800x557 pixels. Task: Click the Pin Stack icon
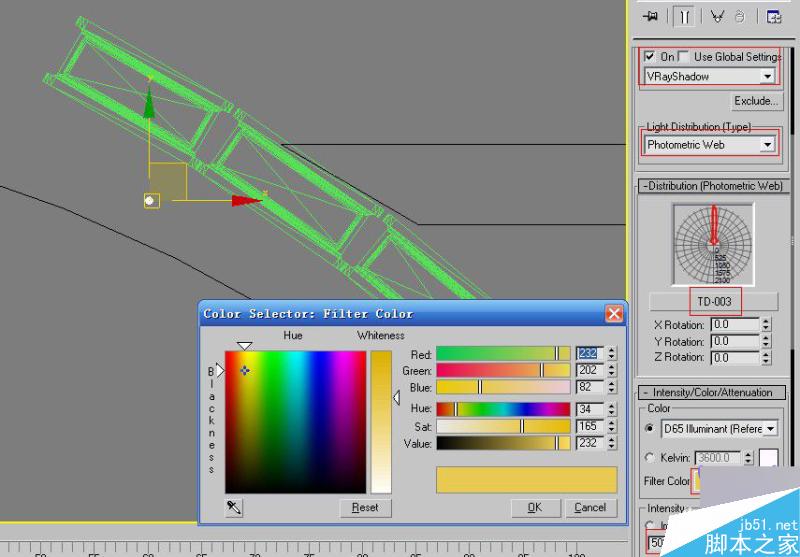click(x=651, y=17)
